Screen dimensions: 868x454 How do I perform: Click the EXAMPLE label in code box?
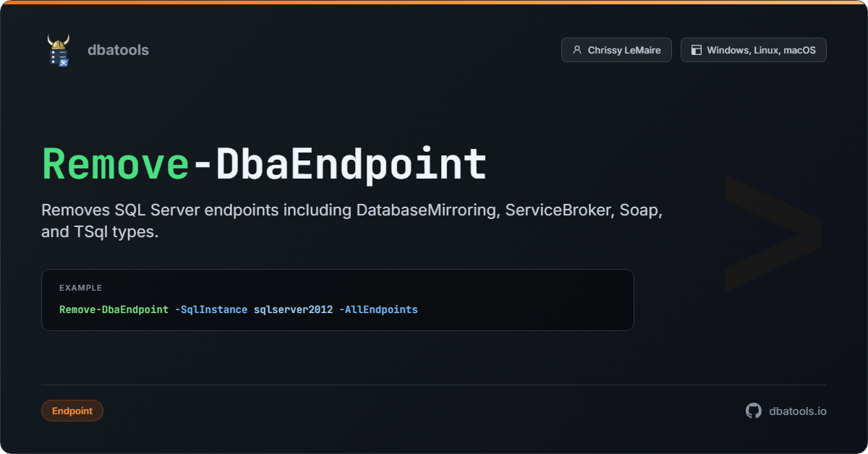pyautogui.click(x=80, y=288)
